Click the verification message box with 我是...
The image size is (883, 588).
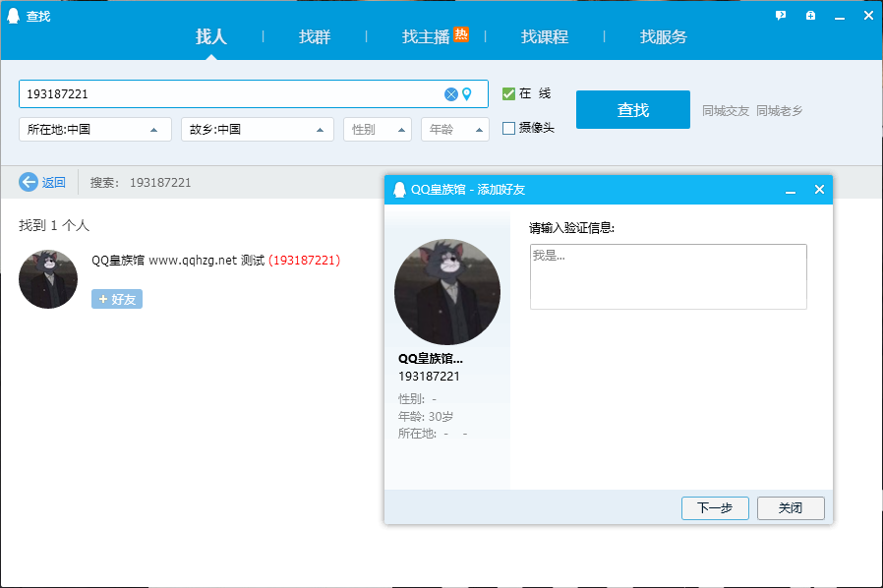pos(669,276)
